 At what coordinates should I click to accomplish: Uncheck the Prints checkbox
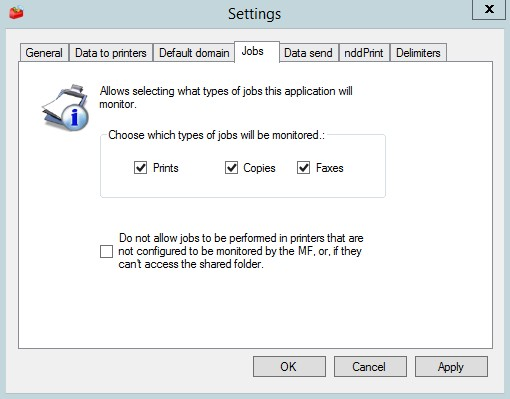[x=140, y=168]
